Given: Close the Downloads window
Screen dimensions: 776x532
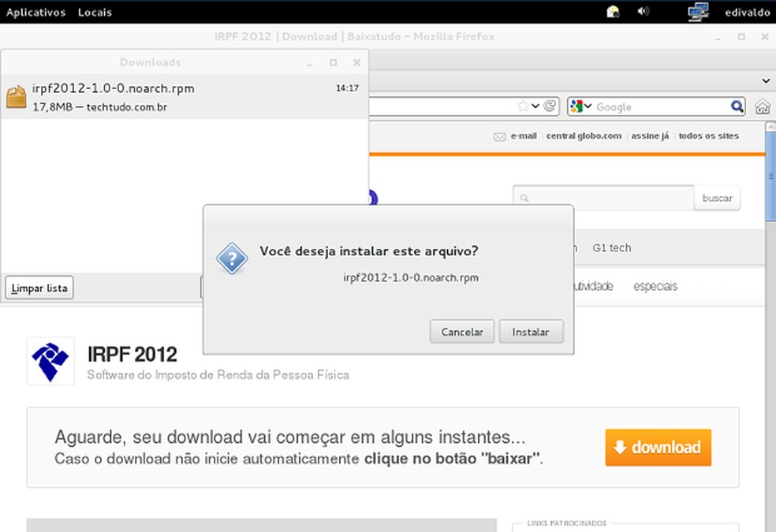Looking at the screenshot, I should [x=356, y=62].
